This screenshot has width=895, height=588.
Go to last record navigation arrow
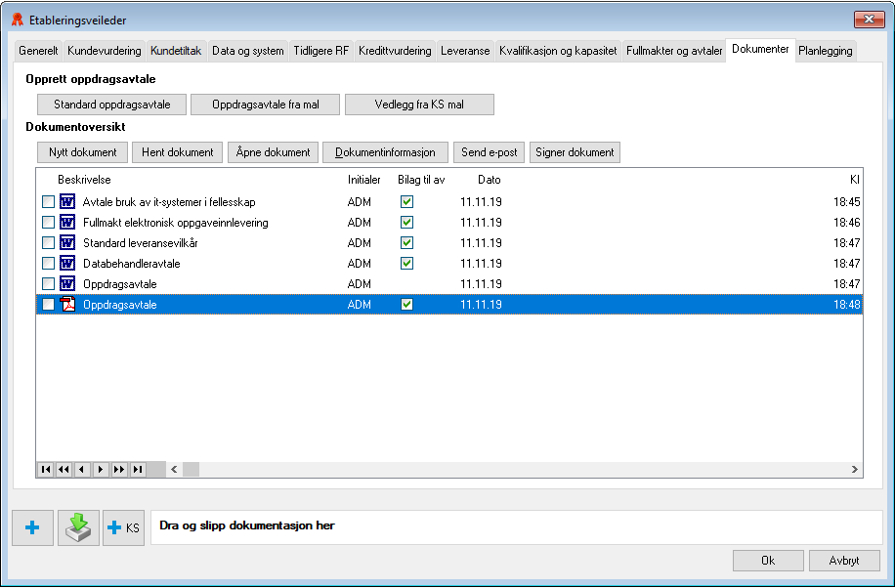click(x=138, y=469)
